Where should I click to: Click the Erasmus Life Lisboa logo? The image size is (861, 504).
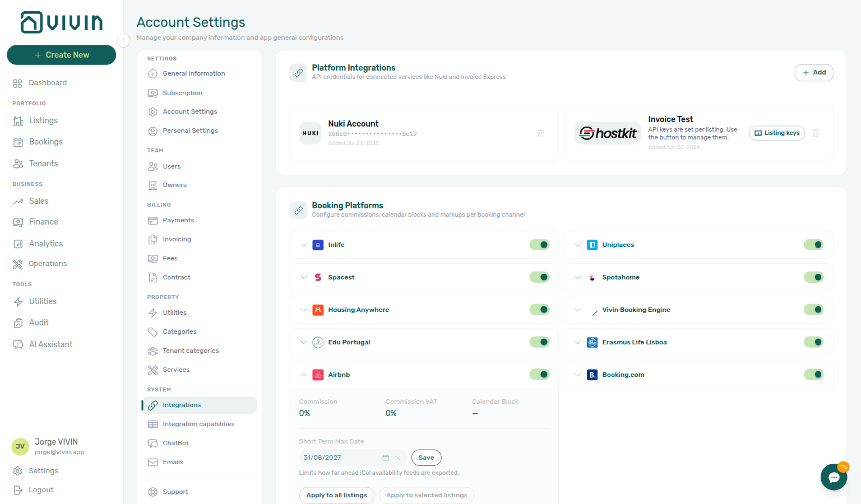pyautogui.click(x=592, y=342)
